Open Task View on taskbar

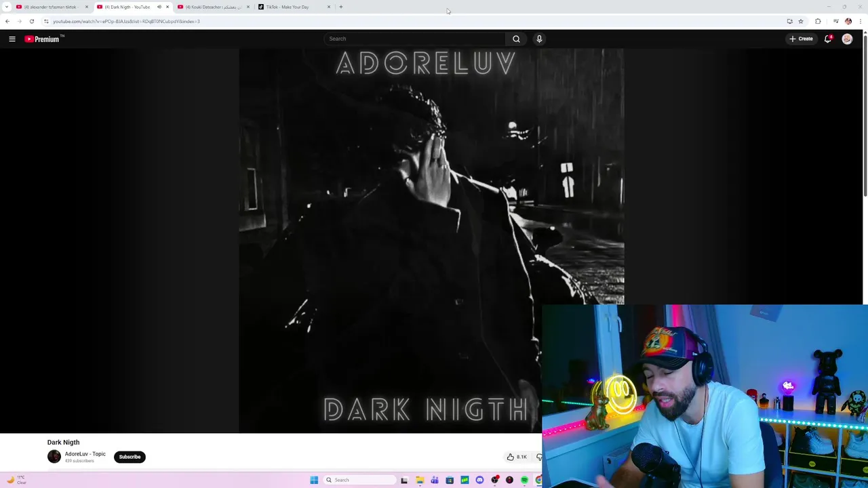[404, 480]
